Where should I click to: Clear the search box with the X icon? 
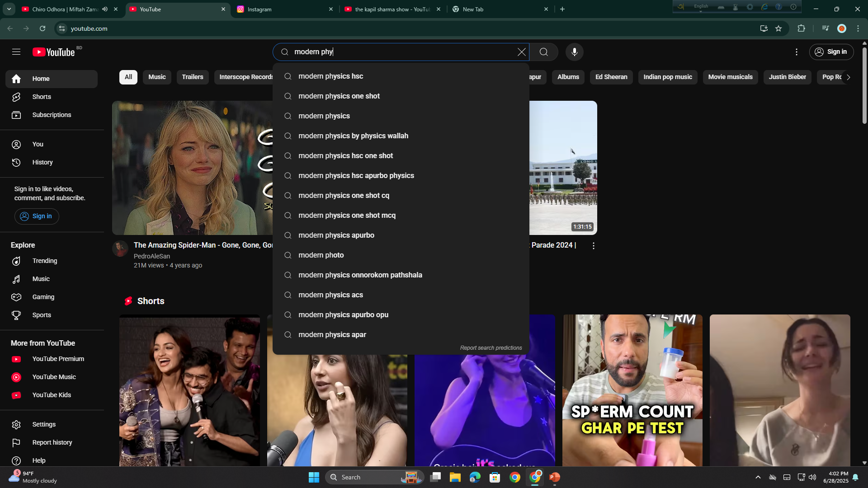coord(521,52)
